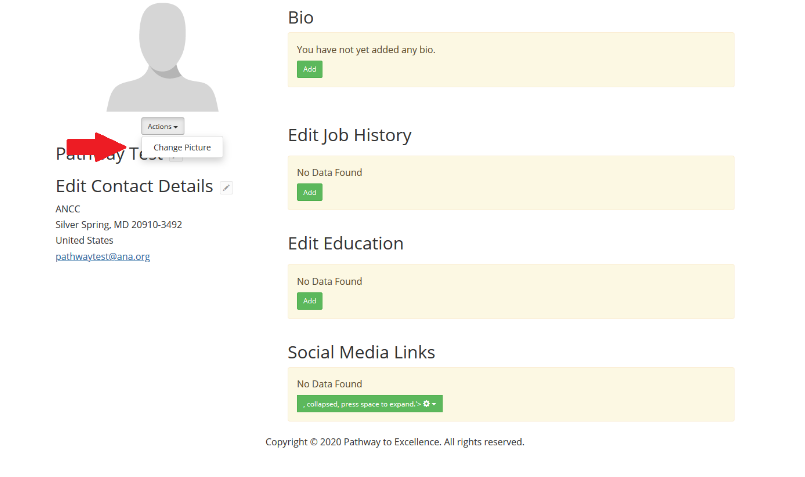Add a new entry under Edit Job History
The width and height of the screenshot is (805, 477).
pos(309,192)
